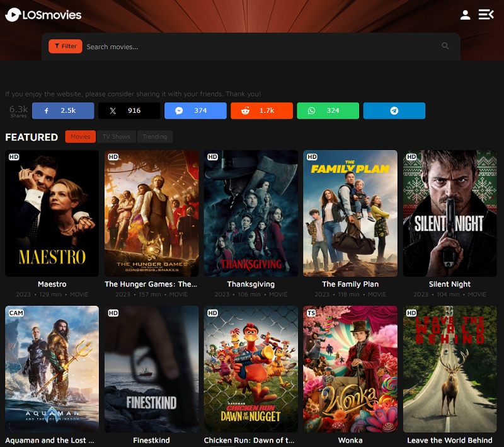Share on Facebook button 2.5k
This screenshot has height=447, width=504.
pos(63,110)
